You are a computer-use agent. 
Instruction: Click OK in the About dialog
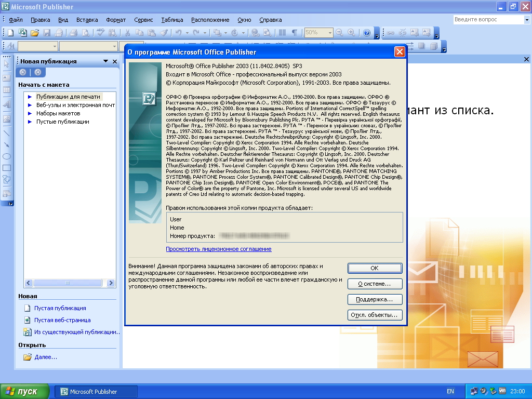pos(375,268)
